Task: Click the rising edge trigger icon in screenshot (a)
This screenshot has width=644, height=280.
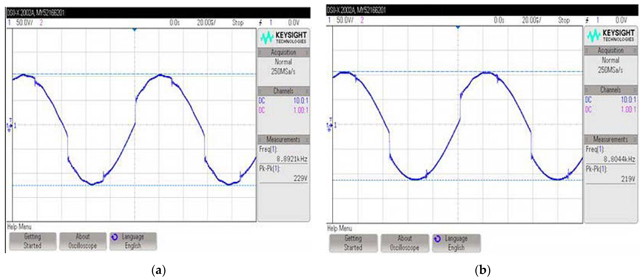Action: click(260, 23)
